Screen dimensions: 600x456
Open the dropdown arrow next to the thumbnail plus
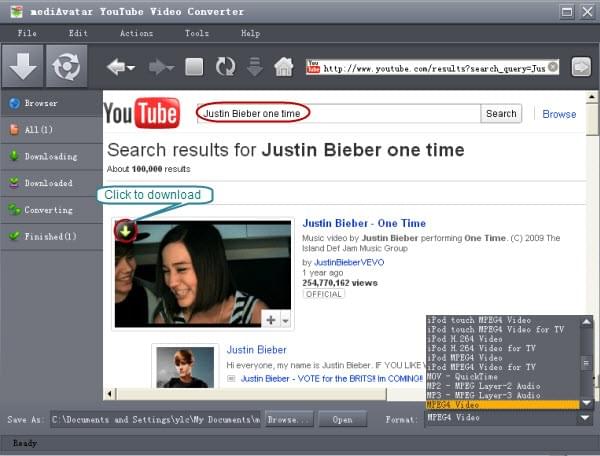pyautogui.click(x=285, y=320)
